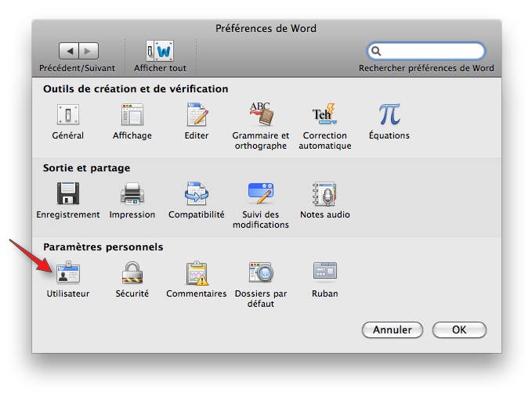Open the Compatibilité preferences icon

point(197,193)
